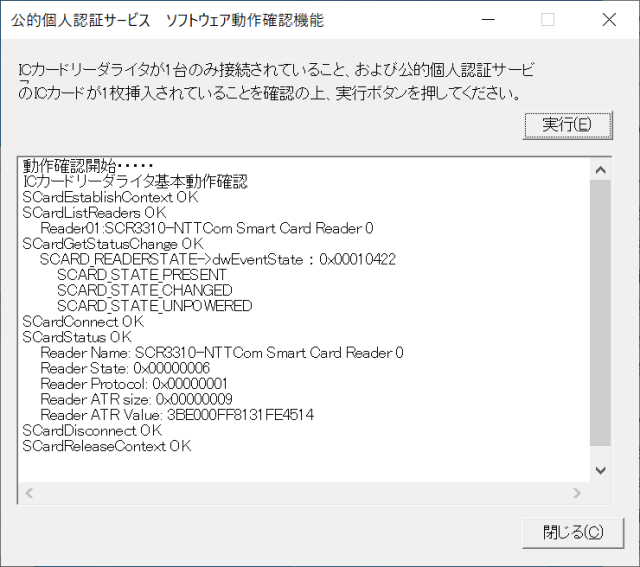Click the vertical scrollbar up arrow

(x=600, y=170)
